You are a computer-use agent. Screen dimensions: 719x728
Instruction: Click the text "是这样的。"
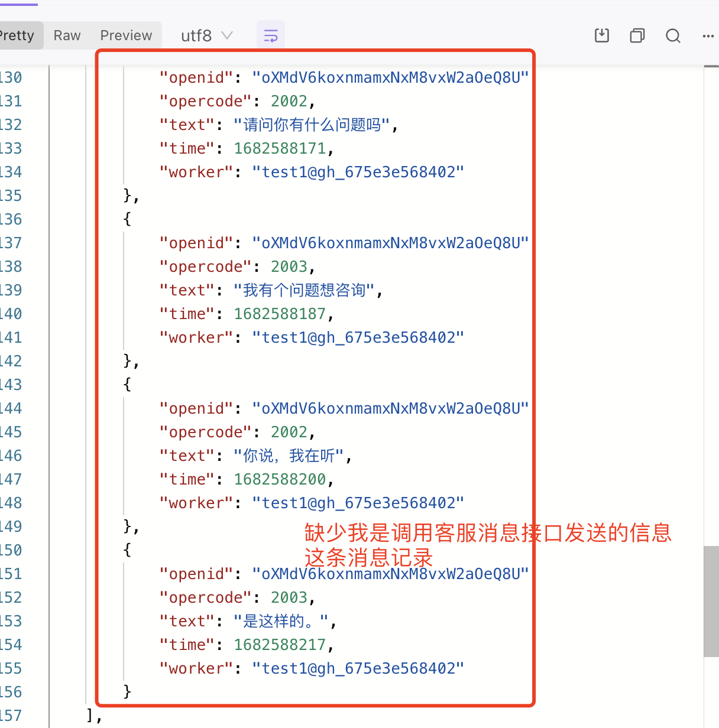281,621
